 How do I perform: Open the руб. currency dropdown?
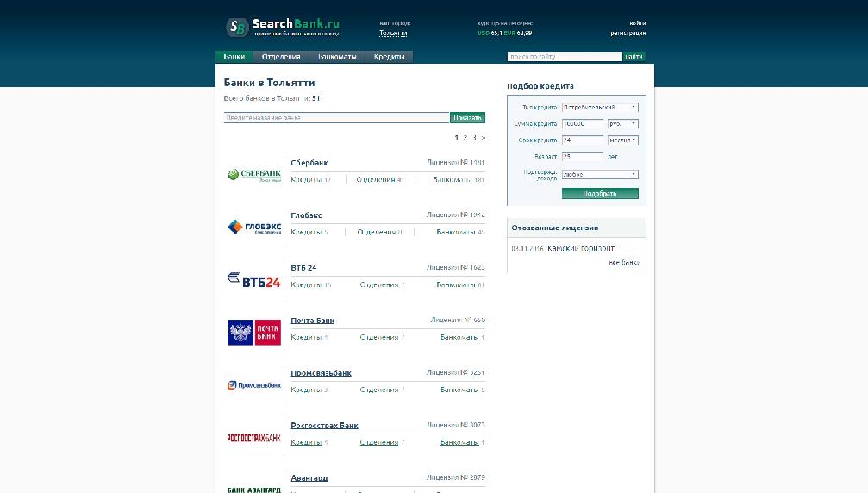tap(622, 124)
